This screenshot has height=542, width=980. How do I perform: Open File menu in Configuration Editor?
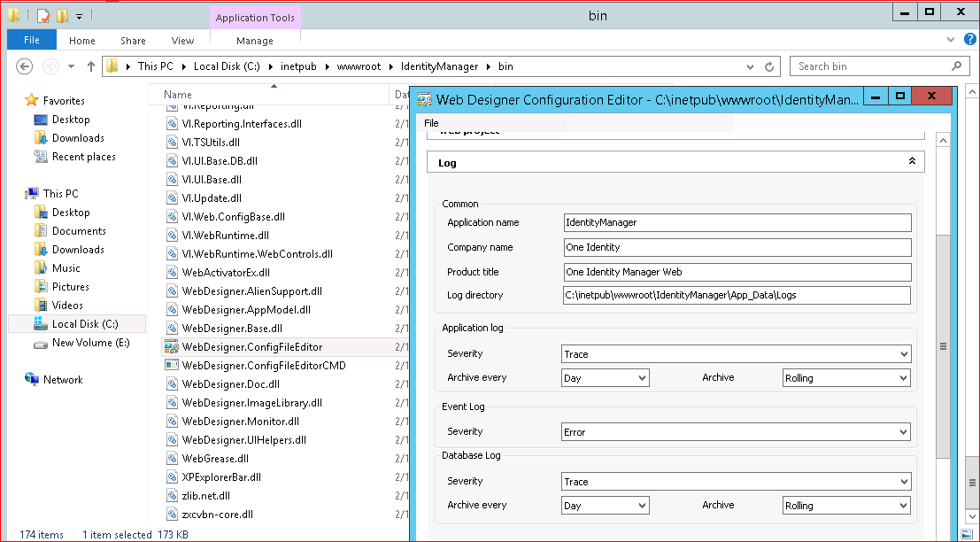(x=431, y=123)
